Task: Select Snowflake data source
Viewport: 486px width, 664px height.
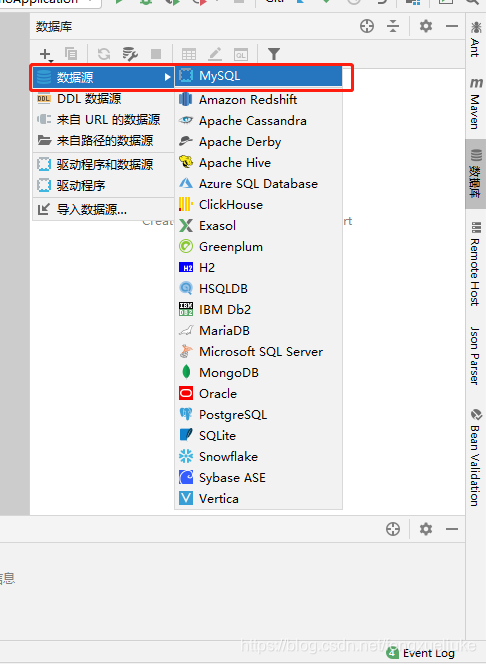Action: (x=258, y=456)
